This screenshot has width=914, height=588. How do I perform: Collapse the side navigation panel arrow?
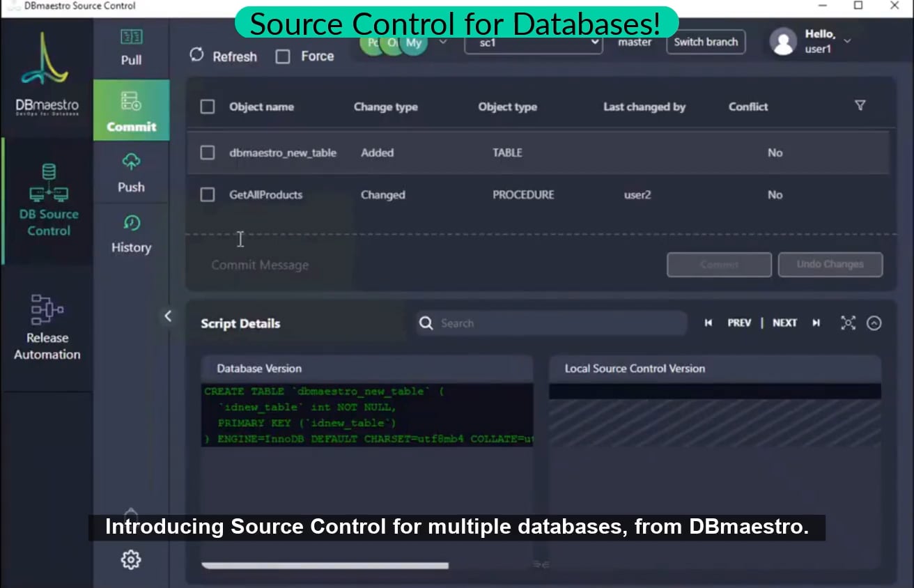tap(167, 316)
